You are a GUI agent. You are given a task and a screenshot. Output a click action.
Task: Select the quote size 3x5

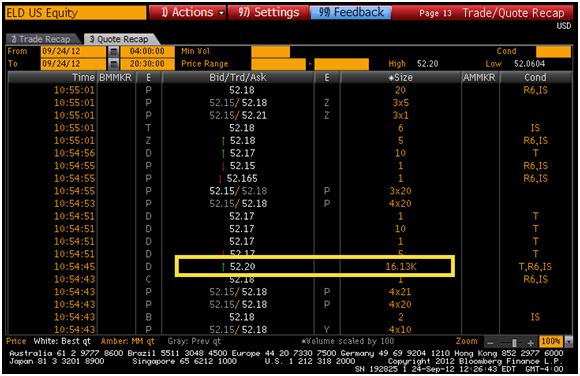point(401,103)
